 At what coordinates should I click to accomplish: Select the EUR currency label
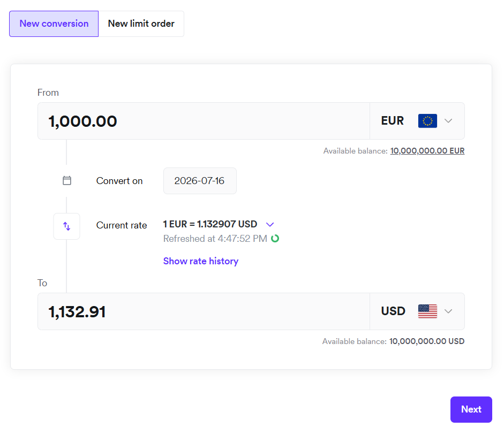click(x=393, y=121)
